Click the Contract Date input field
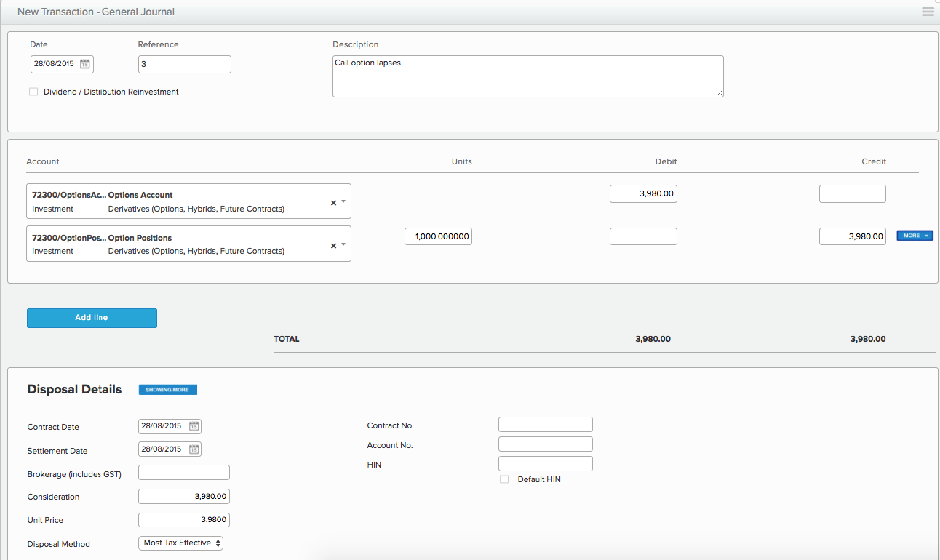Screen dimensions: 940x560 tap(170, 426)
